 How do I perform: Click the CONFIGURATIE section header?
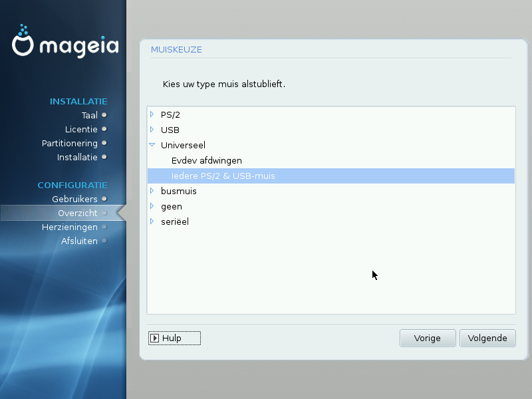click(72, 186)
